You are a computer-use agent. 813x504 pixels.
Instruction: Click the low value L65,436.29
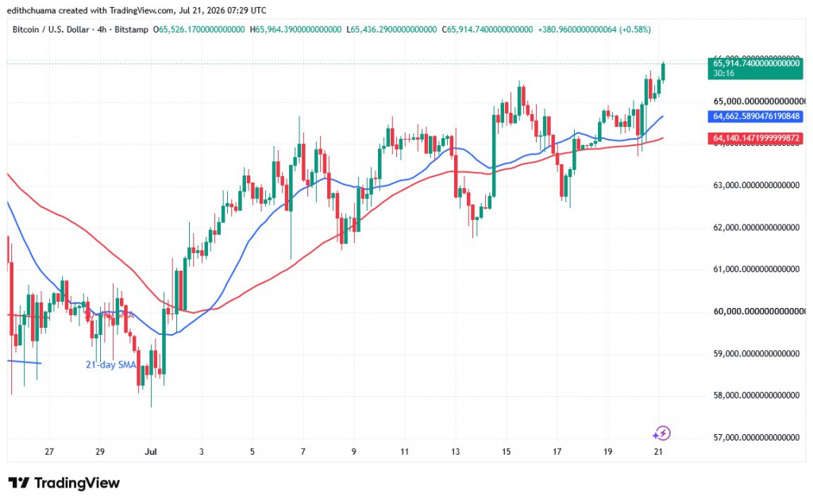point(391,29)
